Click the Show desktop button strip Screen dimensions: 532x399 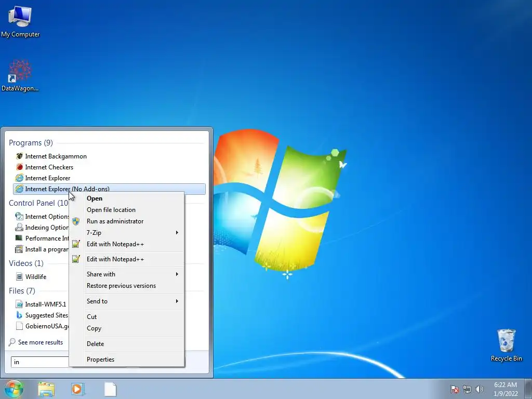pyautogui.click(x=528, y=389)
